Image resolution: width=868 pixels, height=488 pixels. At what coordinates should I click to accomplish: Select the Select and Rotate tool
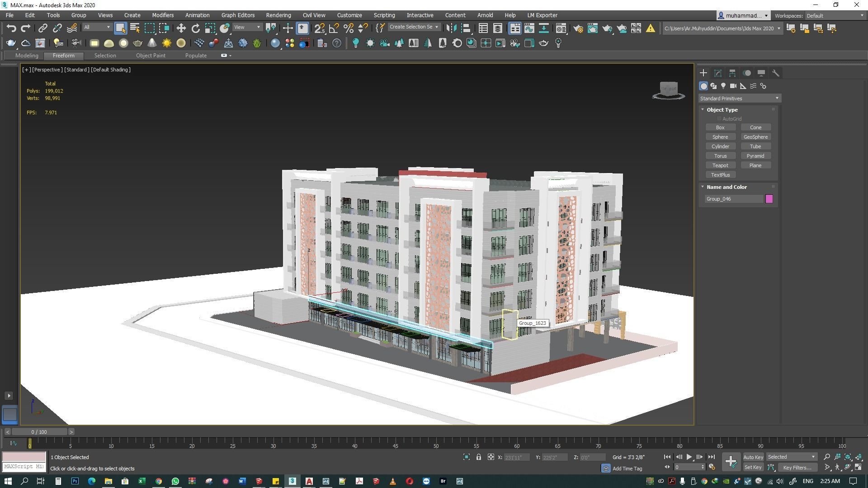tap(195, 28)
